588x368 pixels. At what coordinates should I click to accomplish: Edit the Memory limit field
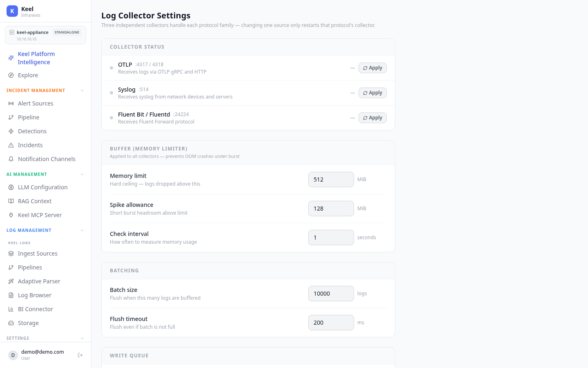[x=331, y=180]
